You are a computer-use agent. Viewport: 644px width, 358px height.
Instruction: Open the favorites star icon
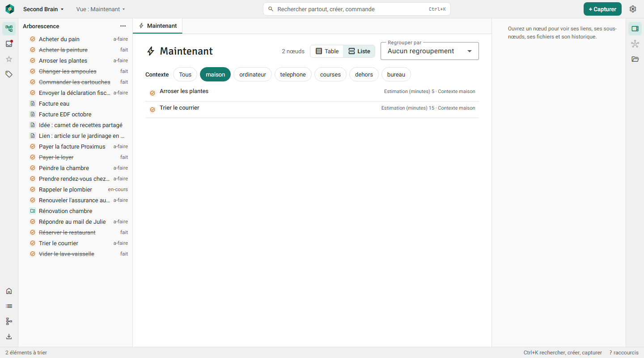click(x=9, y=59)
